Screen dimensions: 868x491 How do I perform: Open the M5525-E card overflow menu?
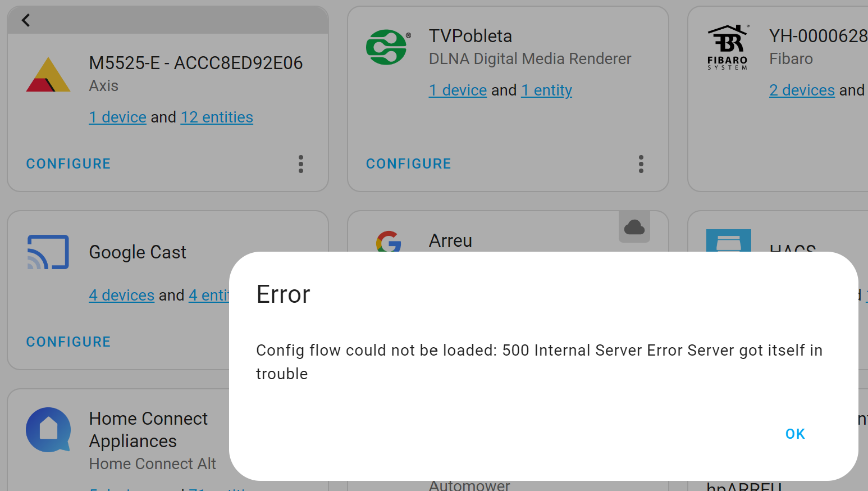click(x=301, y=164)
